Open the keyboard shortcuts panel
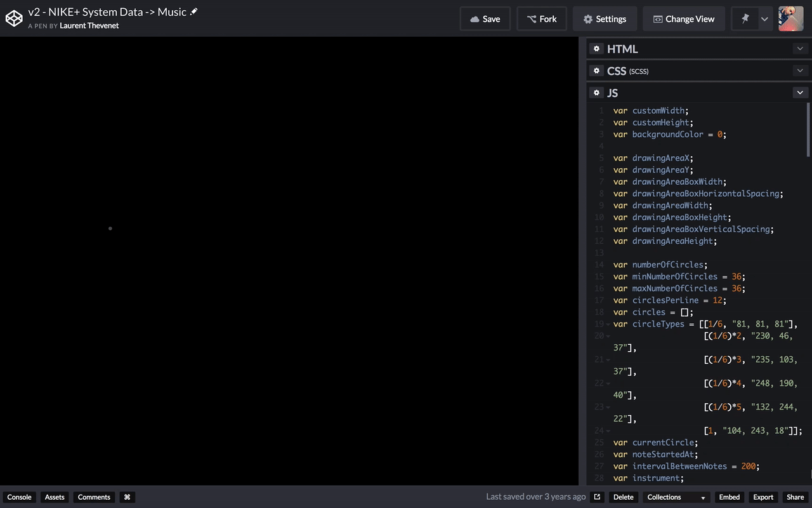 [x=126, y=497]
